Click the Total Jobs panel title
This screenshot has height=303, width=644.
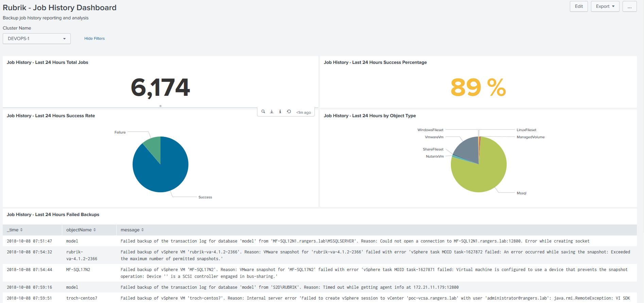tap(48, 63)
